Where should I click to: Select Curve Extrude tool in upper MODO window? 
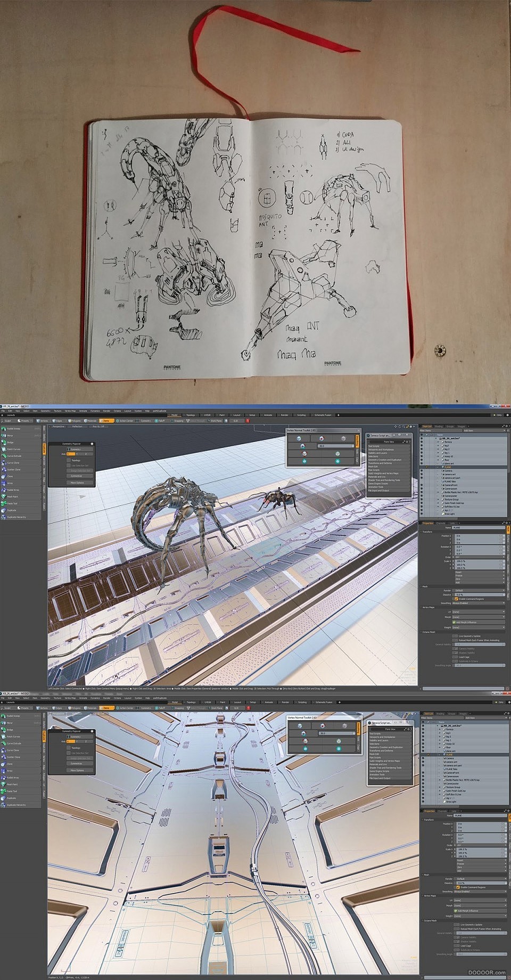(x=14, y=456)
